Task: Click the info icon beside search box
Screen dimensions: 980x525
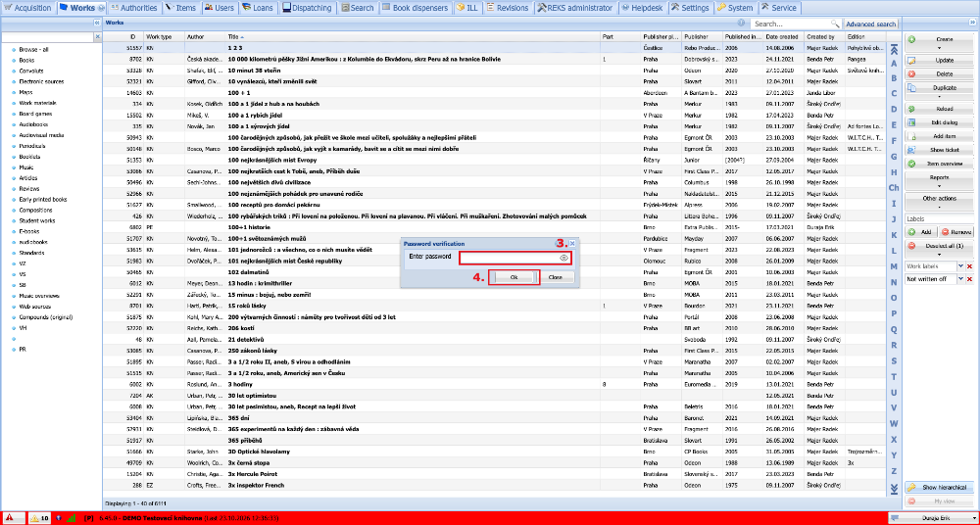Action: [743, 24]
